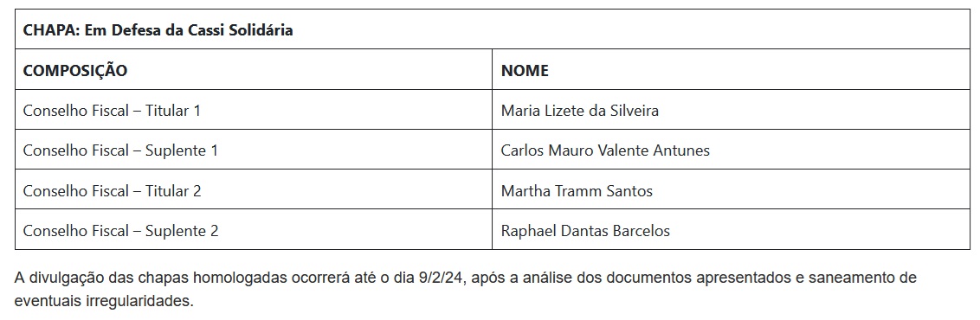Click the words eventuais irregularidades
Screen dimensions: 980x320
(104, 301)
